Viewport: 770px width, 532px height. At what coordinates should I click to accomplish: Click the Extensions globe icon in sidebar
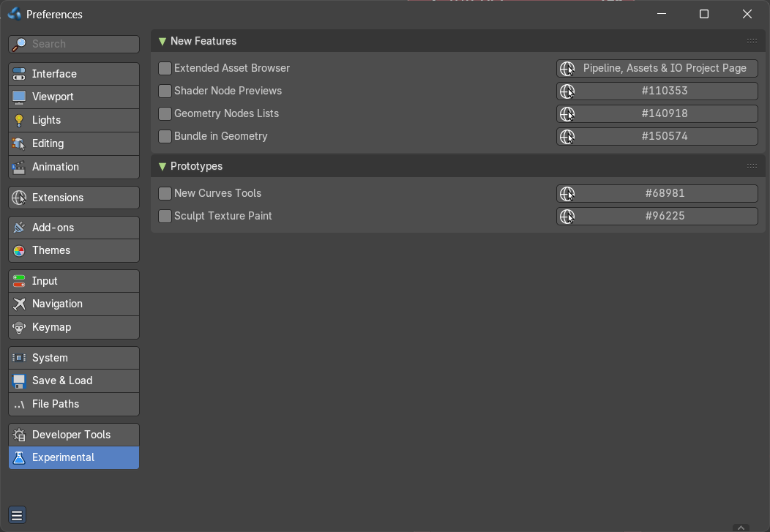point(19,198)
